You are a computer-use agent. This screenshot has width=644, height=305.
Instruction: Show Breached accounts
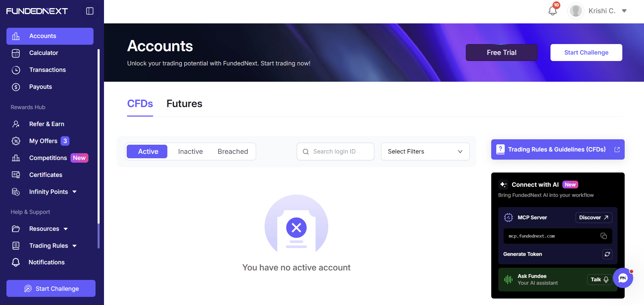233,151
